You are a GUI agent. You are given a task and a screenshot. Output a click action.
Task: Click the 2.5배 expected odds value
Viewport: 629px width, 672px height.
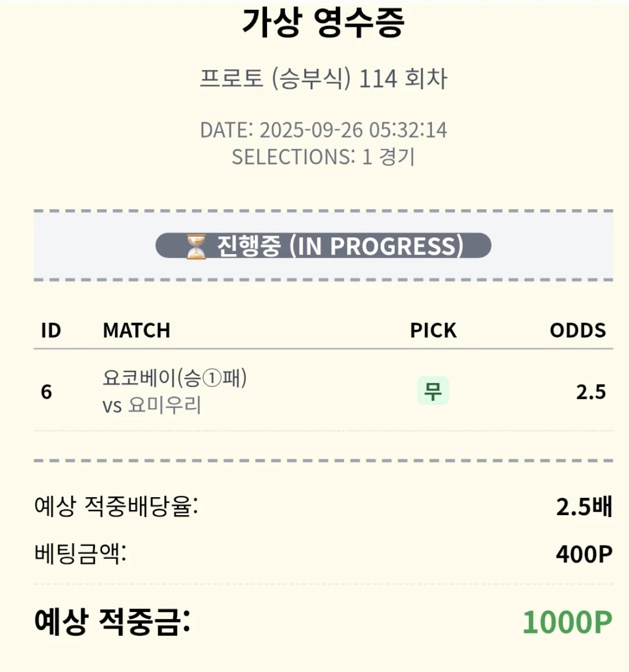(x=584, y=507)
